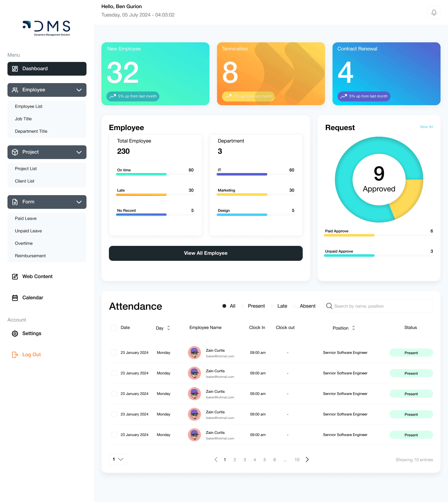Screen dimensions: 448x502
Task: Open Client List in sidebar
Action: pyautogui.click(x=25, y=181)
